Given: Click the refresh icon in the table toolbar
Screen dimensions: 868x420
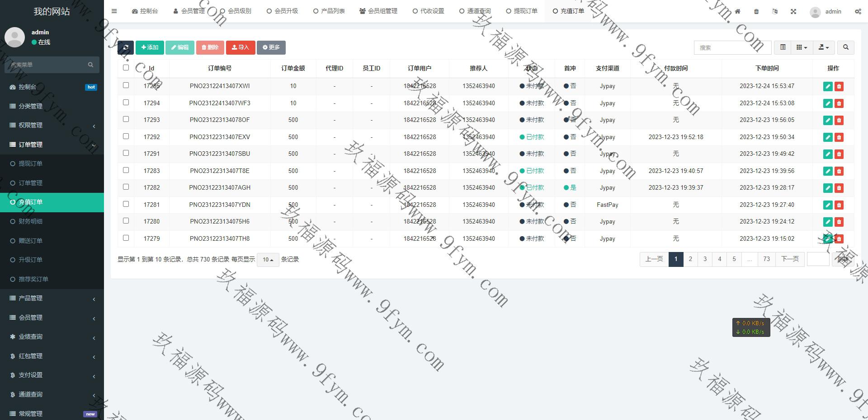Looking at the screenshot, I should (x=126, y=47).
